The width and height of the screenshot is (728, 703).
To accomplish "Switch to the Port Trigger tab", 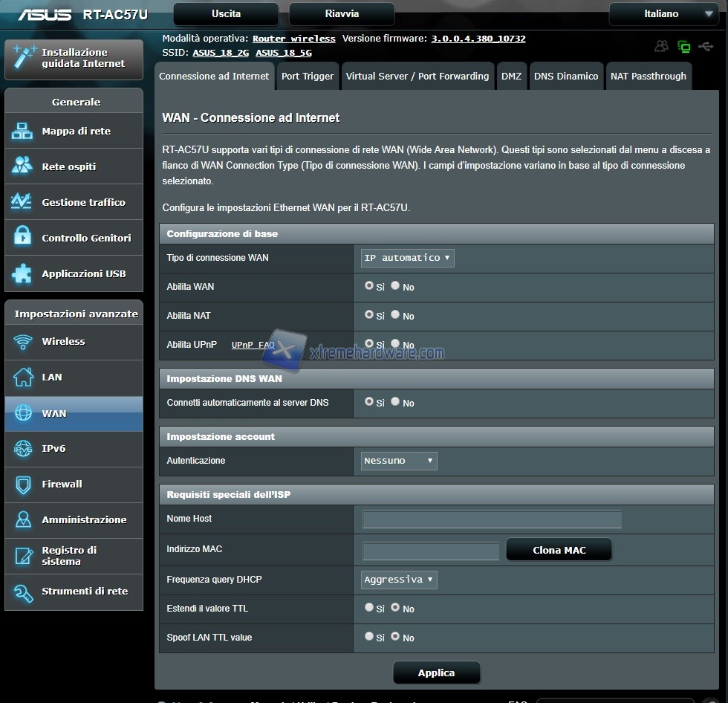I will click(x=308, y=77).
